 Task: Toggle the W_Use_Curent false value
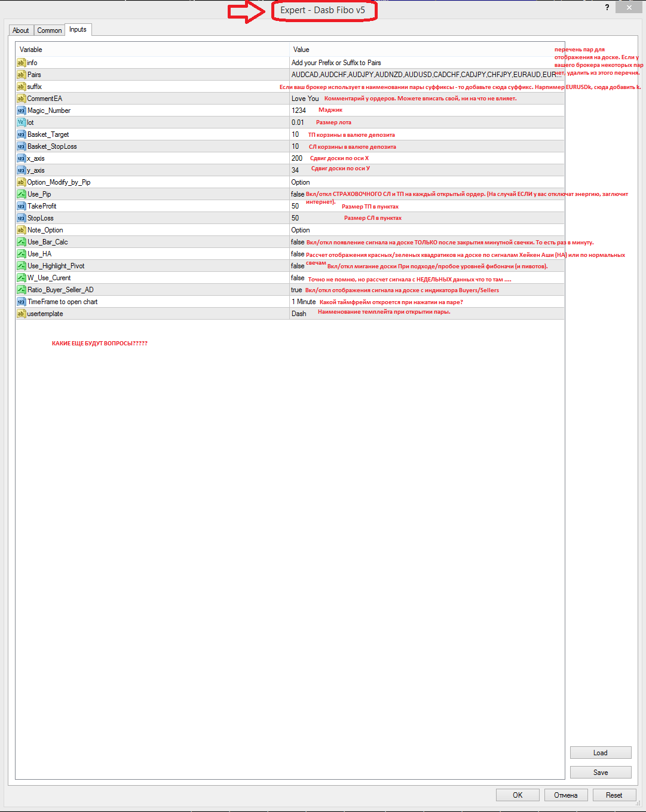coord(298,278)
